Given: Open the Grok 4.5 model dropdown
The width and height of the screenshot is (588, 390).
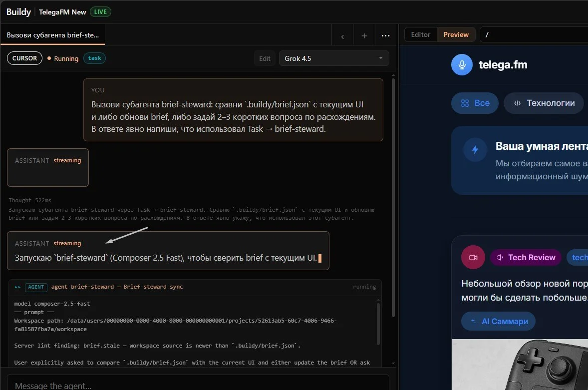Looking at the screenshot, I should (334, 58).
